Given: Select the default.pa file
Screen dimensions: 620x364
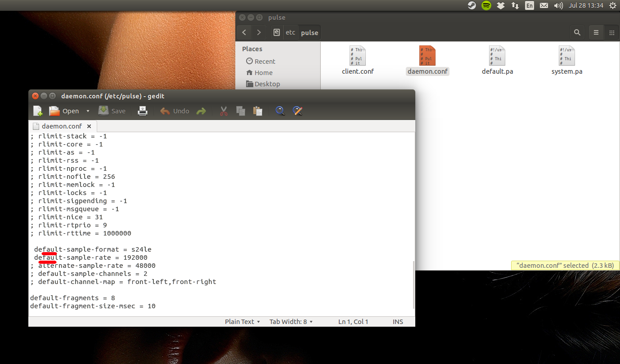Looking at the screenshot, I should click(497, 60).
